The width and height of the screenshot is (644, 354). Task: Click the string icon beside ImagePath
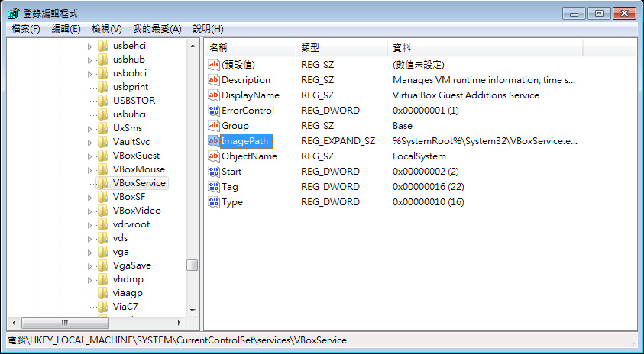(x=214, y=140)
